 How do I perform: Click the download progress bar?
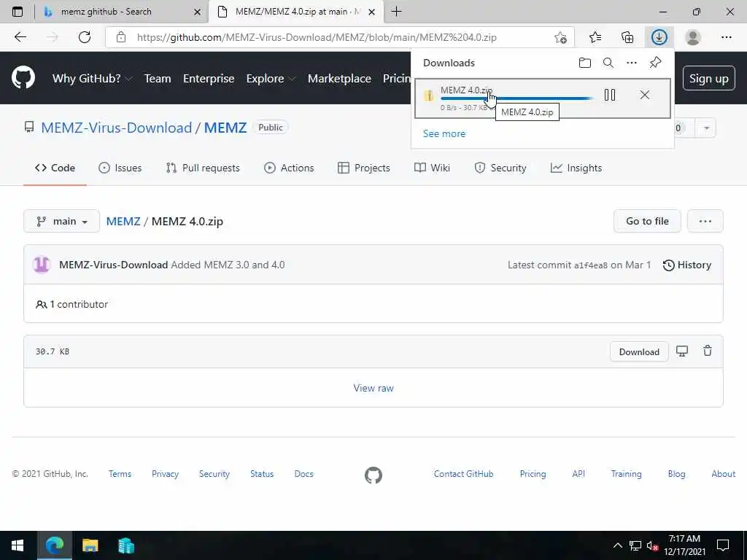tap(516, 98)
